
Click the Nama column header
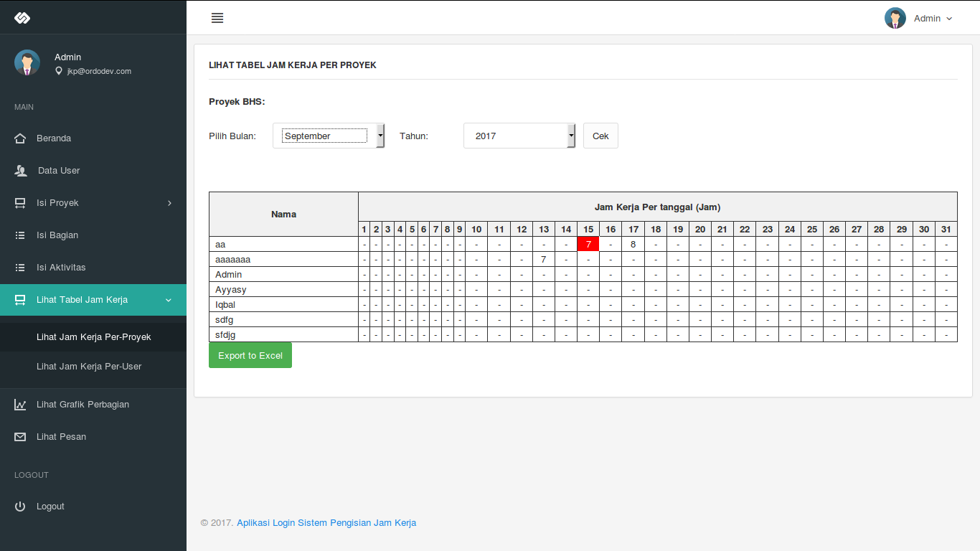(x=283, y=214)
